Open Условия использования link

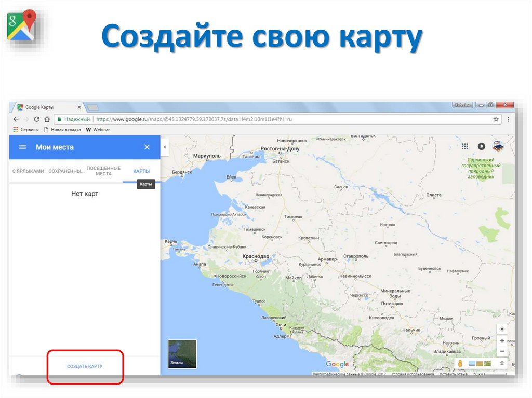click(x=413, y=374)
